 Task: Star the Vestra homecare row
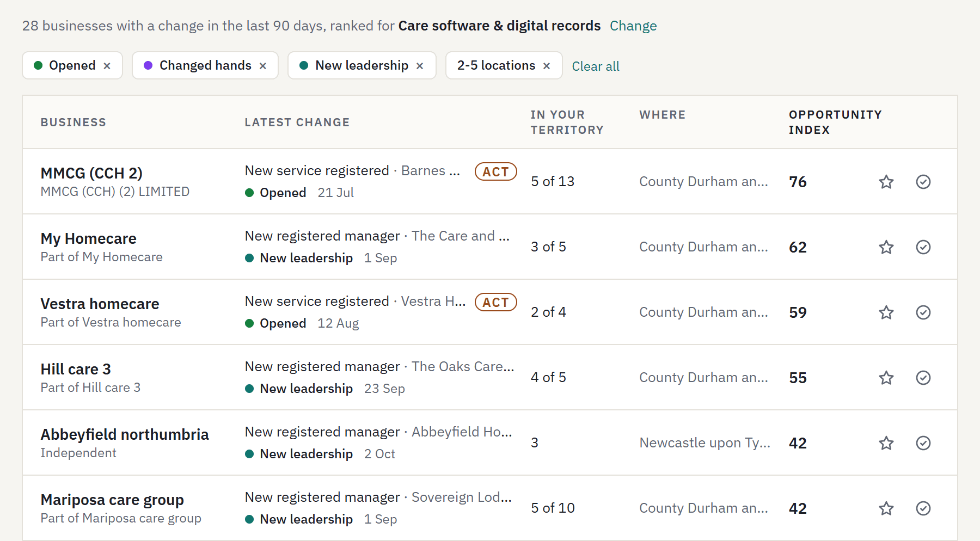[x=886, y=312]
